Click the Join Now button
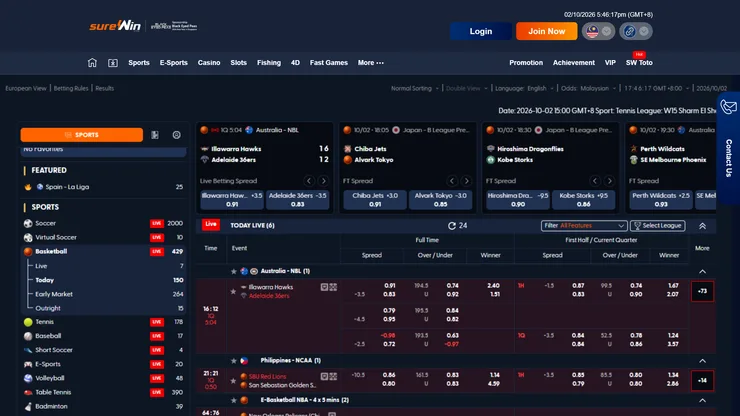Viewport: 740px width, 416px height. point(547,31)
